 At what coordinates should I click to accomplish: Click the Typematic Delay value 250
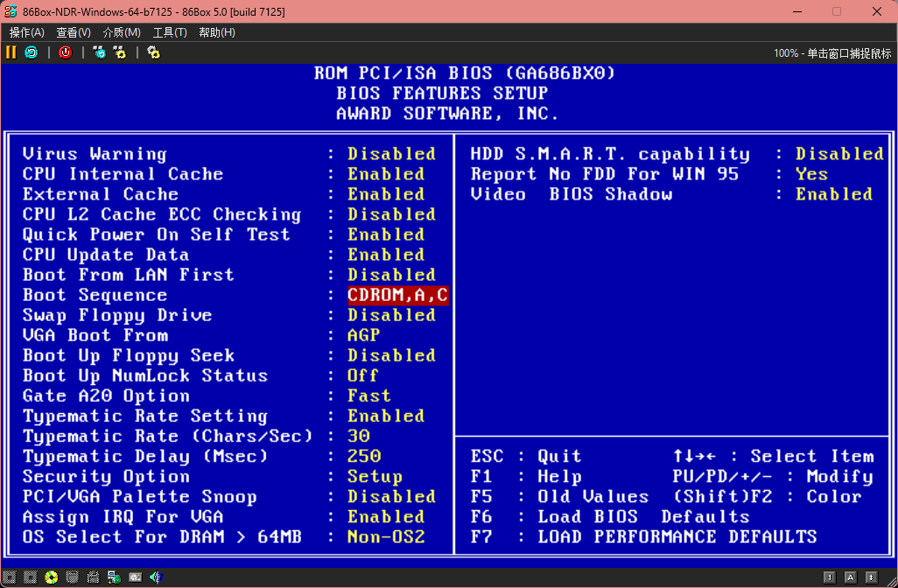tap(364, 457)
